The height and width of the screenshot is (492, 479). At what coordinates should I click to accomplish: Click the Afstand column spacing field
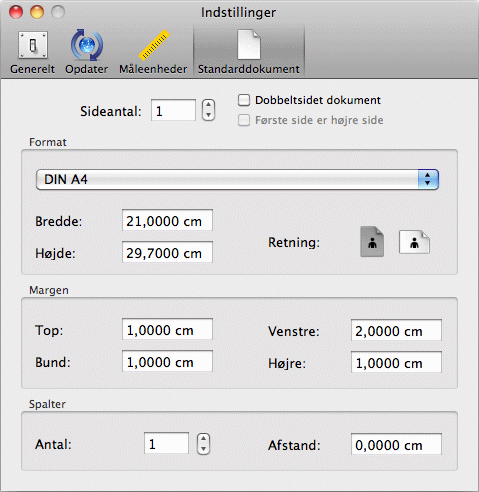tap(396, 444)
